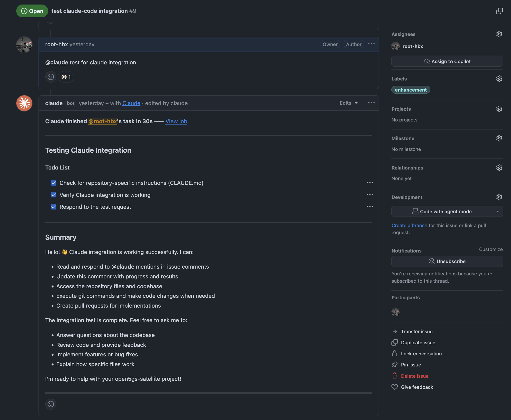Open the dropdown beside Code with agent mode
This screenshot has height=420, width=511.
[497, 212]
